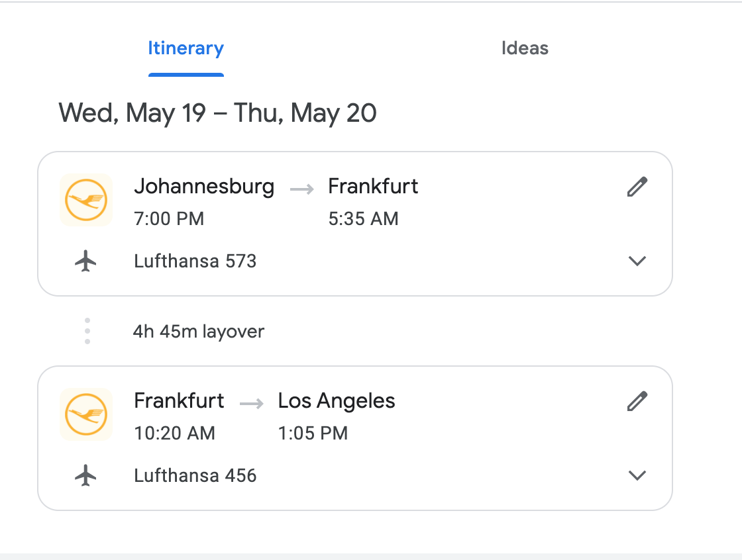Click the 7:00 PM departure time
This screenshot has width=742, height=560.
pos(169,219)
